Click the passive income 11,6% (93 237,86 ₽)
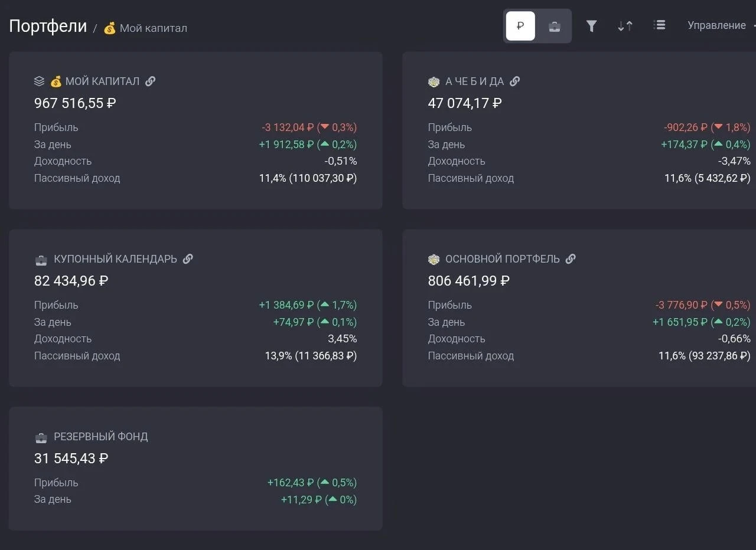The image size is (756, 550). [705, 356]
